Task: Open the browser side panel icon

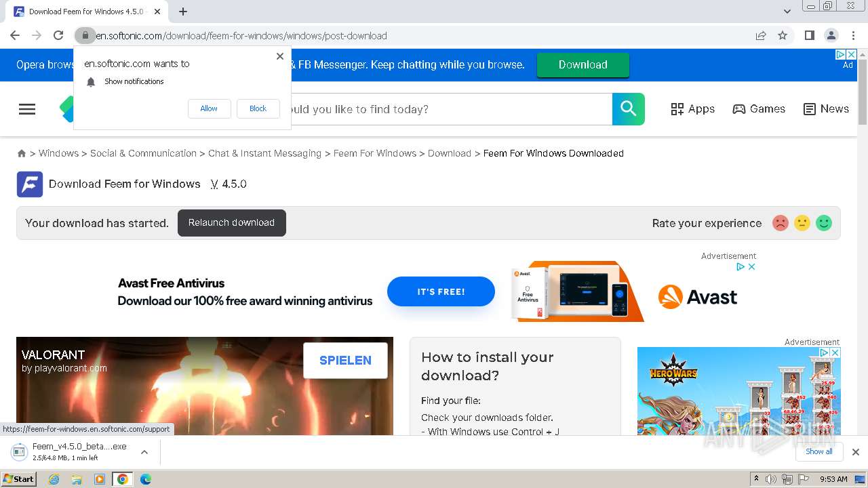Action: pos(809,35)
